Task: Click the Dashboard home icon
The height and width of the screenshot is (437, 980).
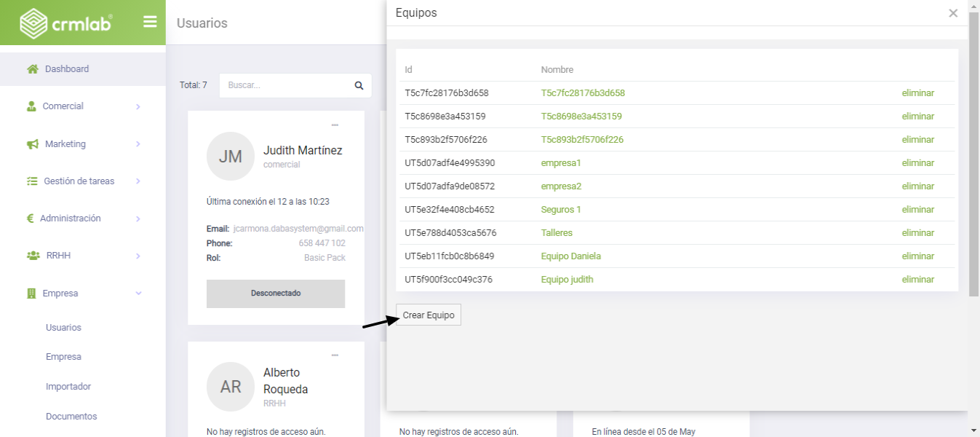Action: 32,69
